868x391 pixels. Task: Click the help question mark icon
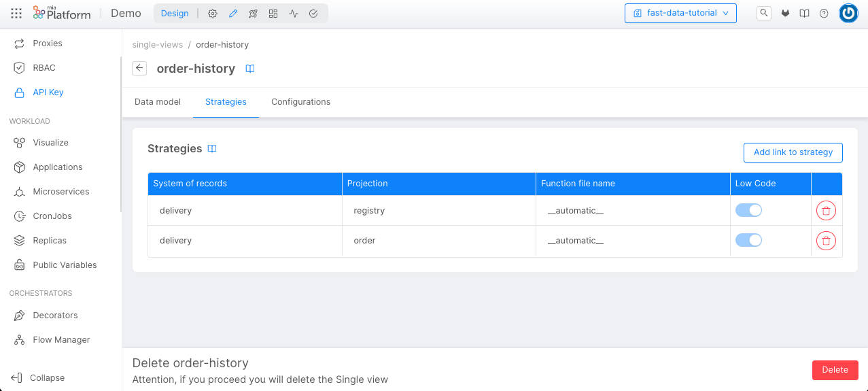click(x=824, y=14)
